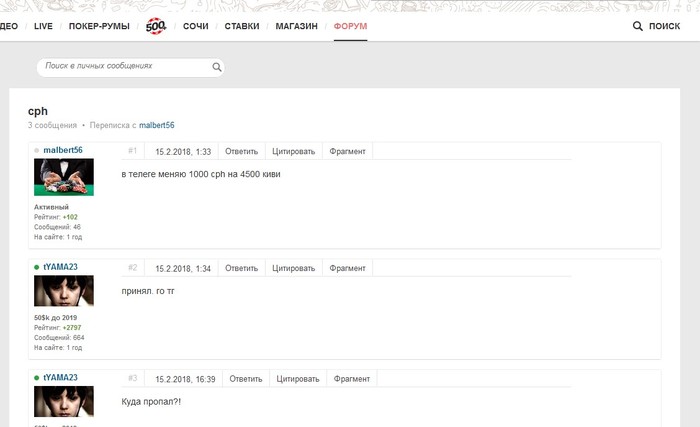Image resolution: width=700 pixels, height=427 pixels.
Task: Select the ФОРУМ tab
Action: [x=350, y=26]
